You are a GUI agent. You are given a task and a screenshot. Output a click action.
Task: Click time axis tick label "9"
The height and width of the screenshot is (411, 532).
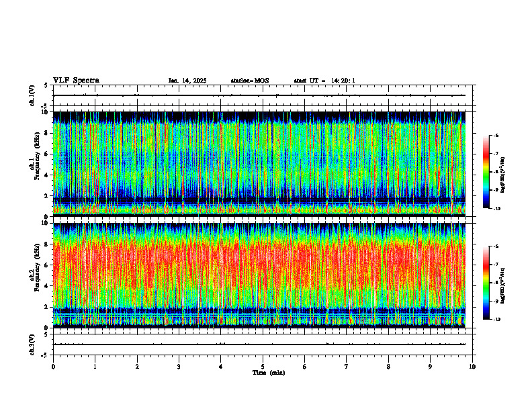pyautogui.click(x=431, y=367)
